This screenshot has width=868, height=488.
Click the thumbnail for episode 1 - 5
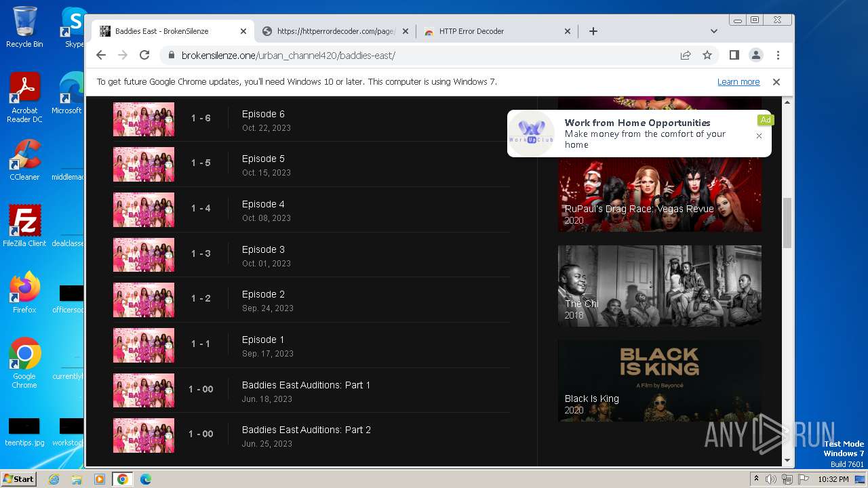click(x=144, y=164)
